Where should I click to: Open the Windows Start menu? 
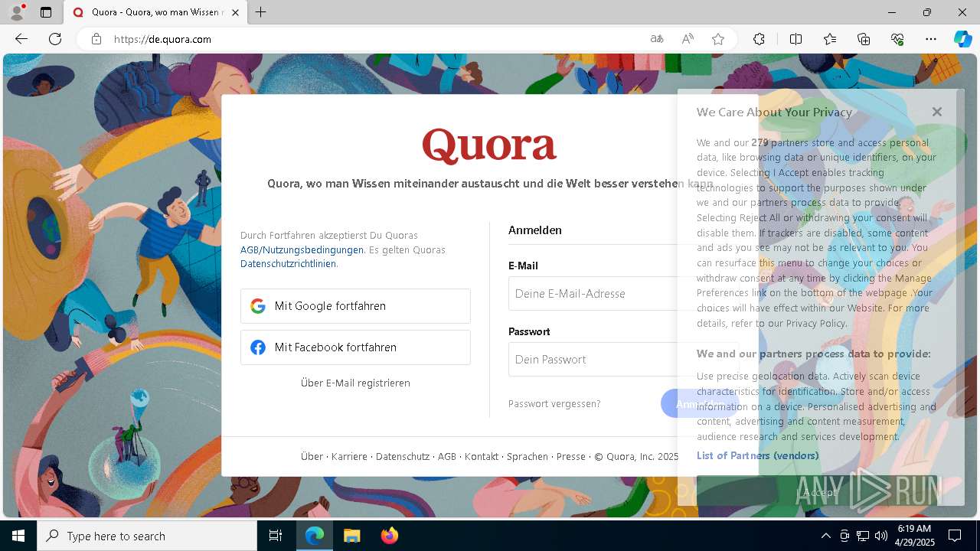[18, 536]
